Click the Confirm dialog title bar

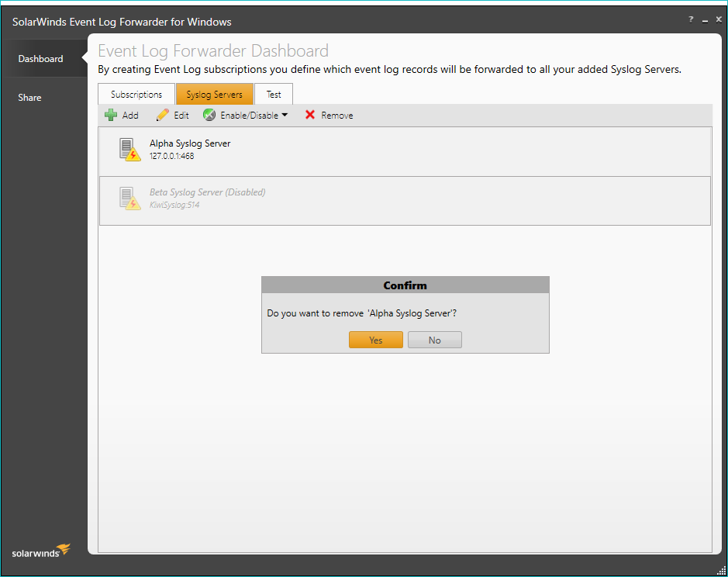pyautogui.click(x=405, y=285)
